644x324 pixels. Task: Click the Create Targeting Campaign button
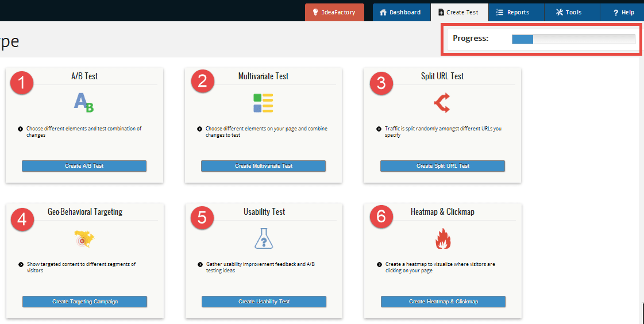84,302
